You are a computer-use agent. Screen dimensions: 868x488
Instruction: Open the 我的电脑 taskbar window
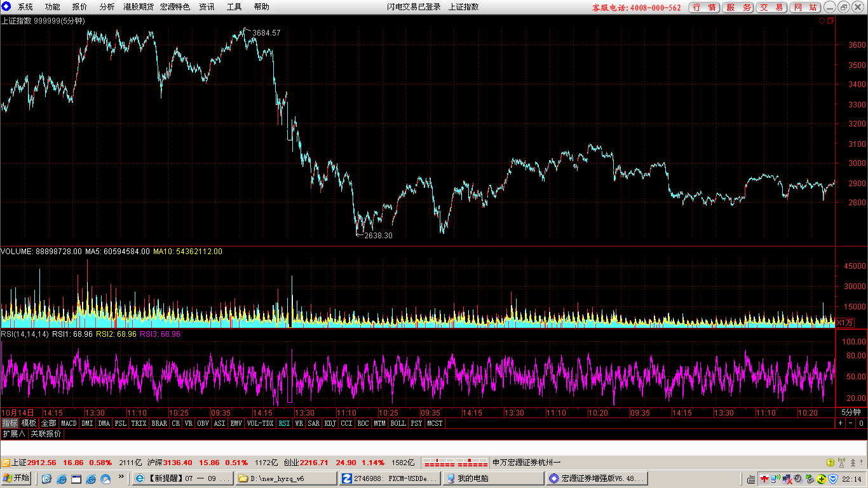(493, 478)
